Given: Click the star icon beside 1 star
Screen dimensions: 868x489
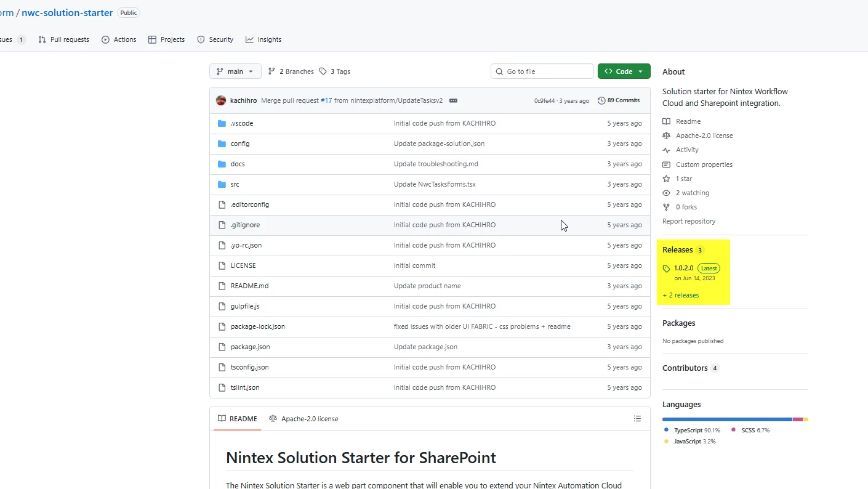Looking at the screenshot, I should pos(666,179).
